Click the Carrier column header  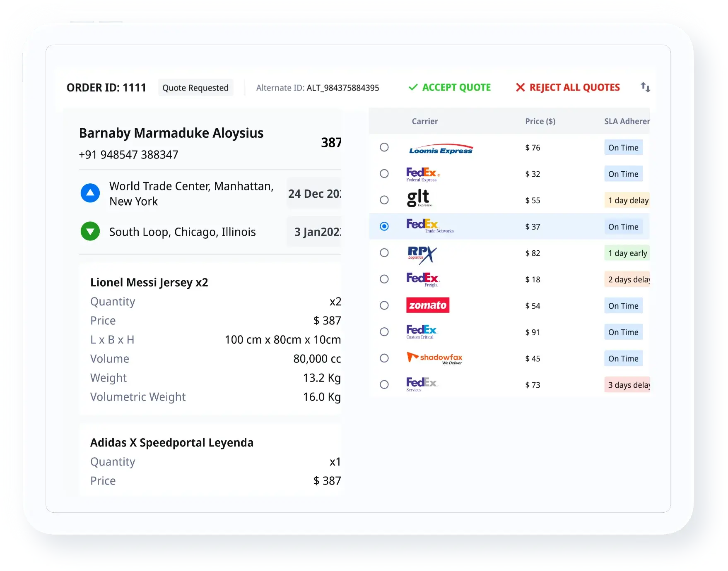click(x=425, y=121)
